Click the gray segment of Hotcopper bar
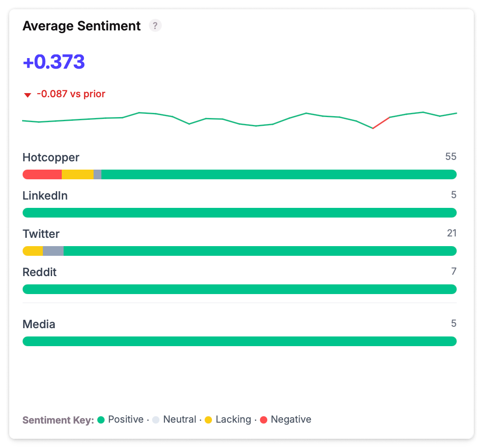 tap(97, 174)
